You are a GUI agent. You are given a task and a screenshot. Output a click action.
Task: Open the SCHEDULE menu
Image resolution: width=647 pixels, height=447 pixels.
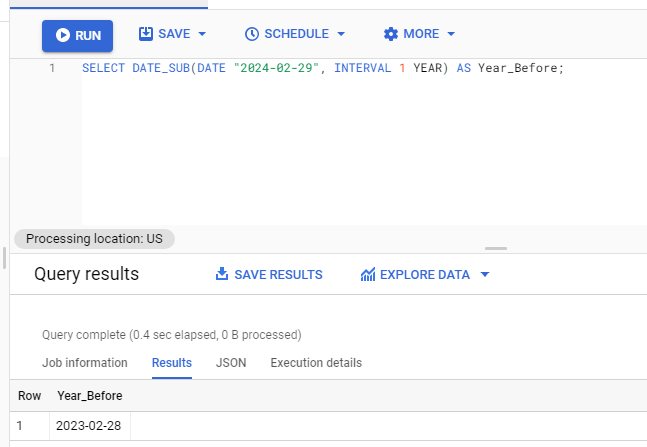coord(295,34)
